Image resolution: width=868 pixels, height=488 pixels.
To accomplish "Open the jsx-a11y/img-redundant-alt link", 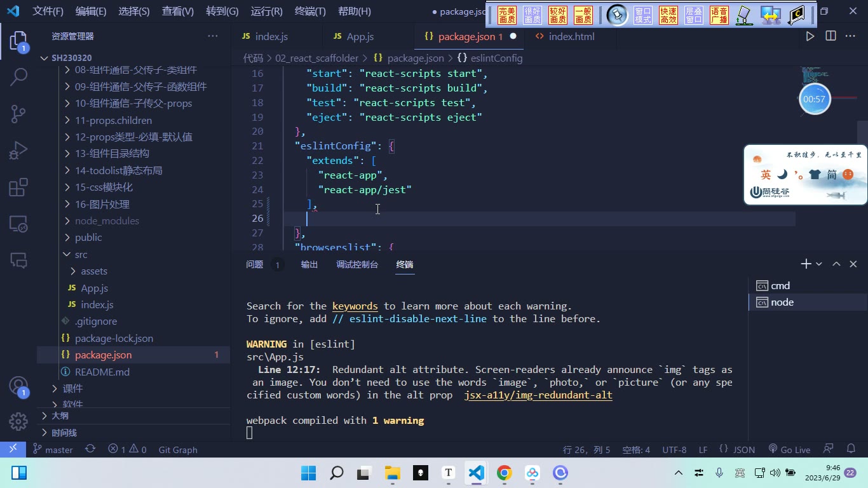I will click(538, 395).
